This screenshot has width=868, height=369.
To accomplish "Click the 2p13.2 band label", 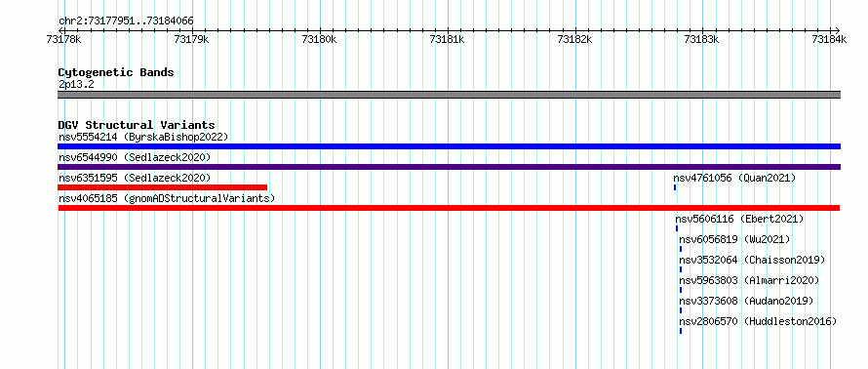I will pyautogui.click(x=76, y=85).
